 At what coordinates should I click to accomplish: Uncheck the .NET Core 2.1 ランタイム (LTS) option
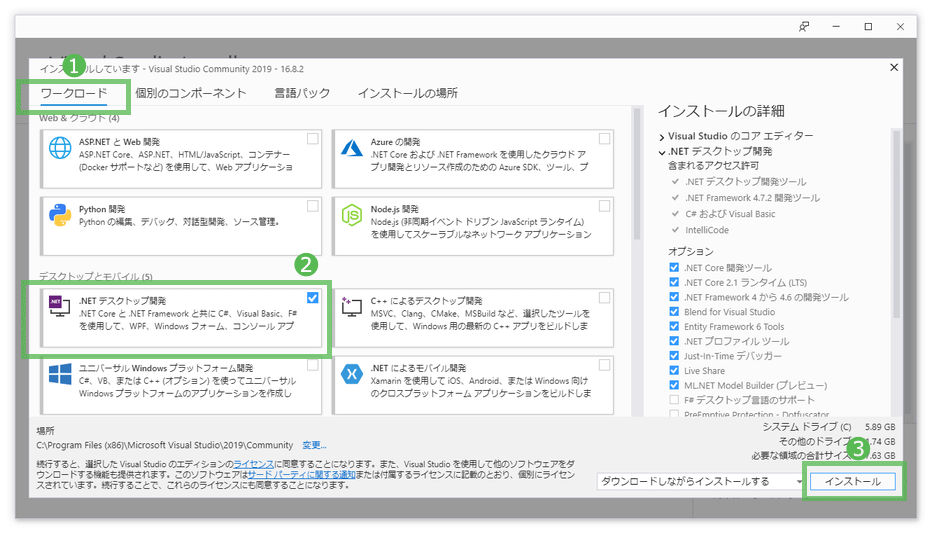[x=674, y=282]
